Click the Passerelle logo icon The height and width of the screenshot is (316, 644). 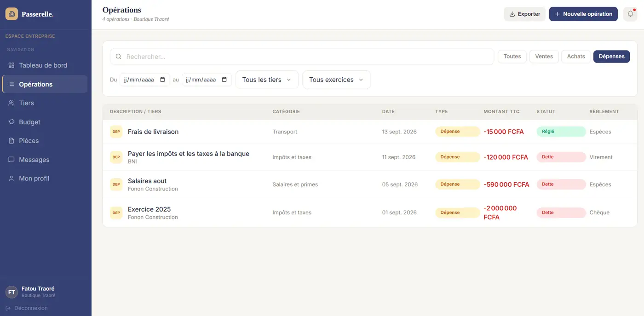[x=11, y=14]
